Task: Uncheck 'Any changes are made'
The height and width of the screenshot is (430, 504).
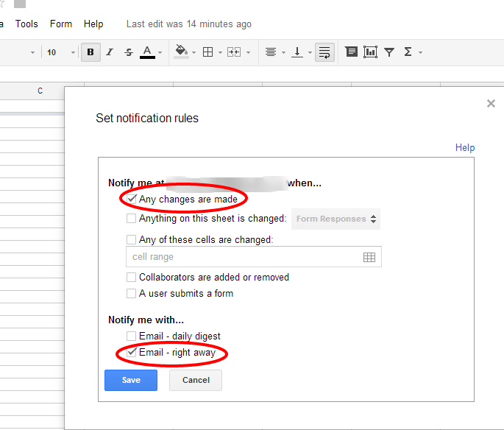Action: (131, 199)
